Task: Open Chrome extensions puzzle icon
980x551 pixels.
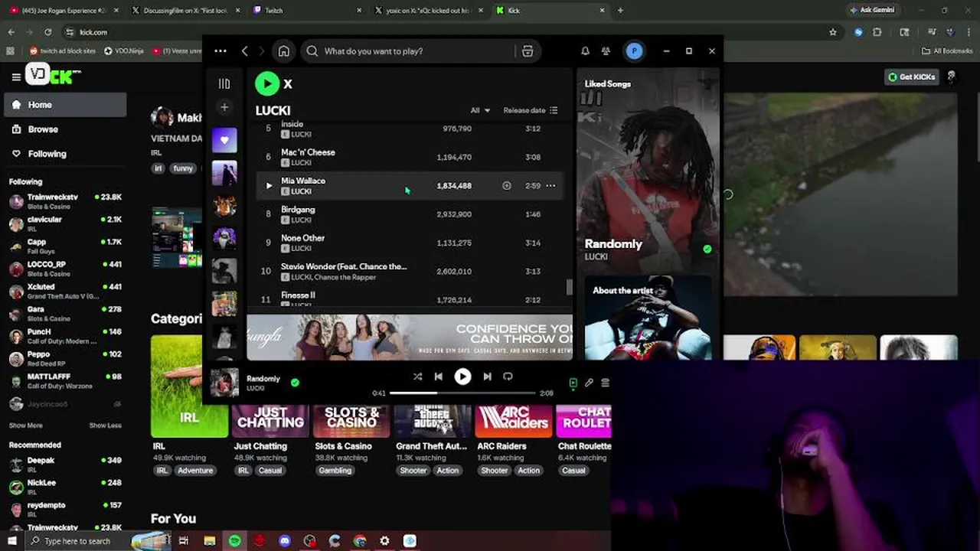Action: coord(877,32)
